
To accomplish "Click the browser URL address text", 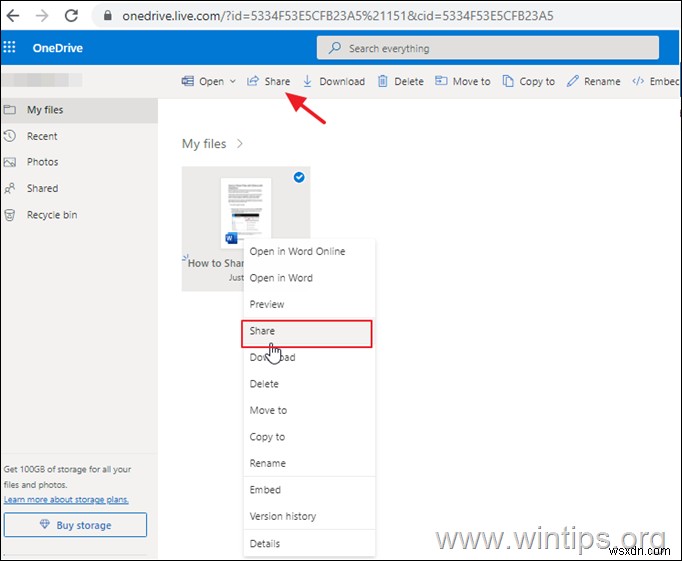I will click(x=338, y=16).
